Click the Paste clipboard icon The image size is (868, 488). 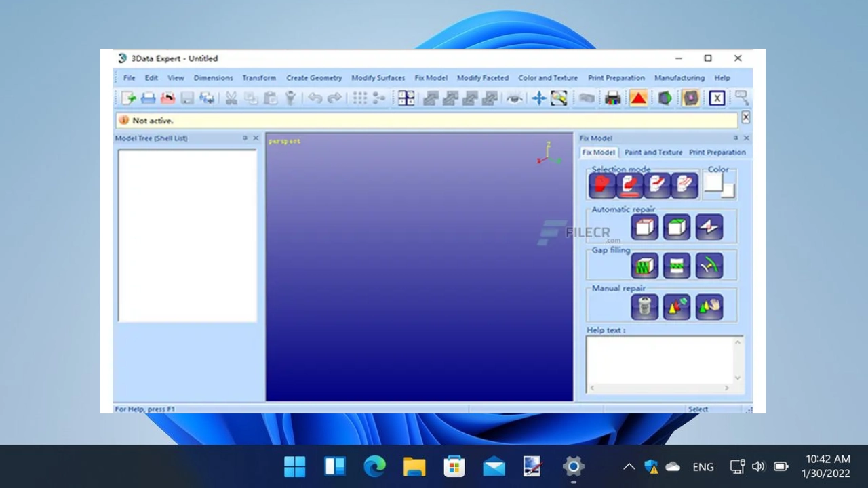pyautogui.click(x=271, y=98)
